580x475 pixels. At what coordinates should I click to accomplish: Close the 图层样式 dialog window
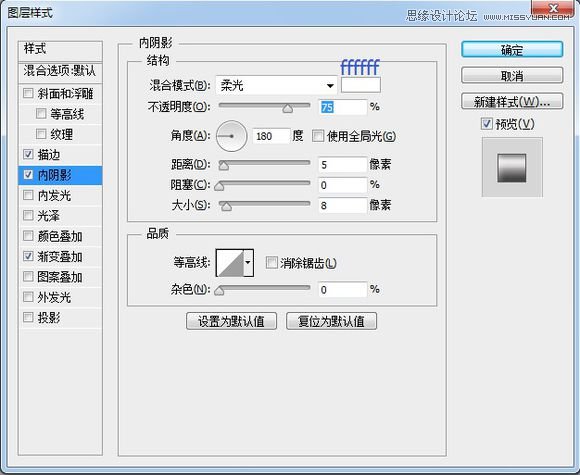tap(553, 8)
